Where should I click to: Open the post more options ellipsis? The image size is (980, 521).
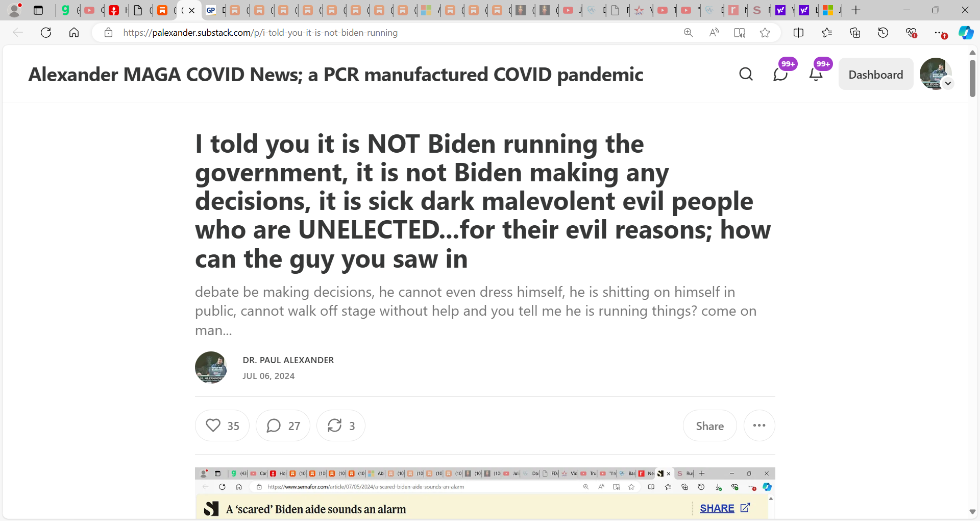[x=759, y=425]
